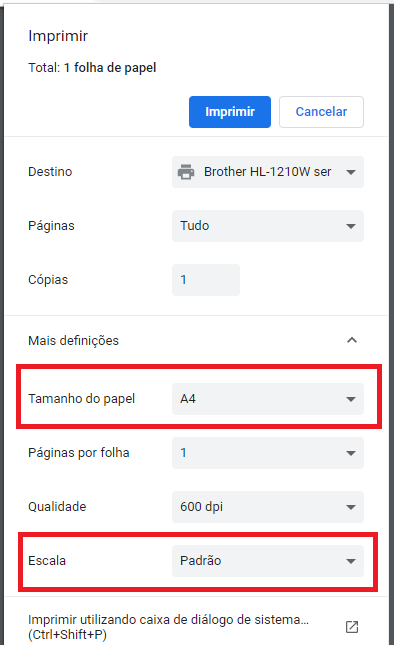Collapse Mais definições with the chevron icon
This screenshot has height=645, width=394.
tap(352, 340)
